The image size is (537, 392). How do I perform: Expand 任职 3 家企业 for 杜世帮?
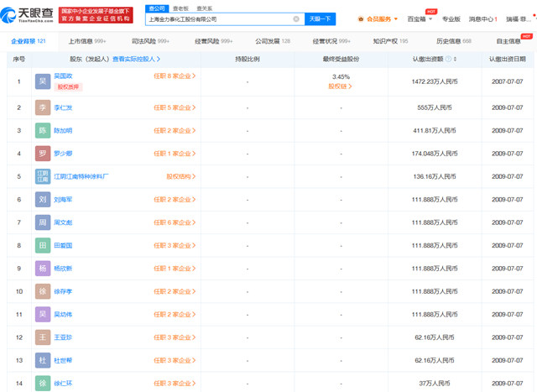click(175, 360)
